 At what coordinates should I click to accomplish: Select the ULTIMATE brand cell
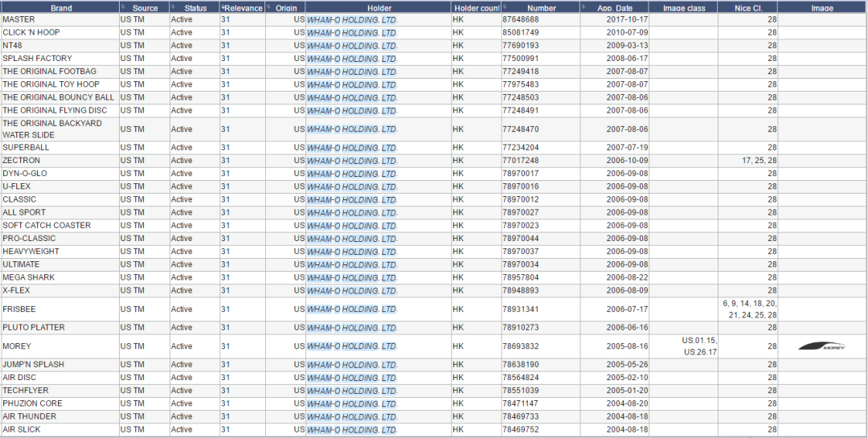point(60,264)
